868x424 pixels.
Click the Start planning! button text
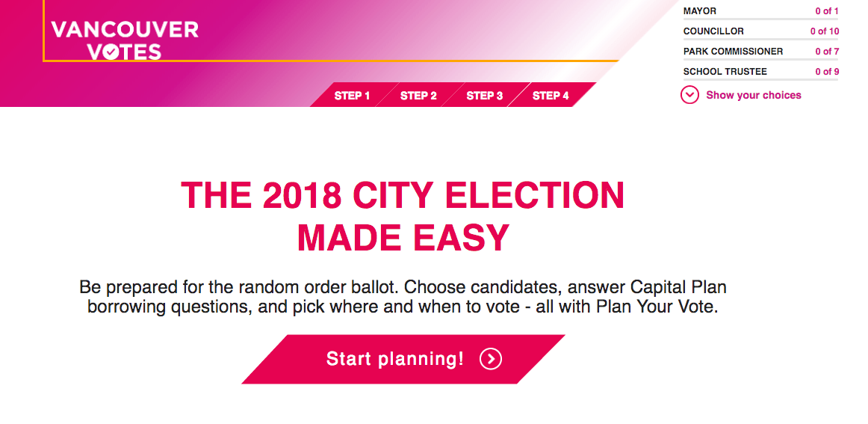point(394,359)
